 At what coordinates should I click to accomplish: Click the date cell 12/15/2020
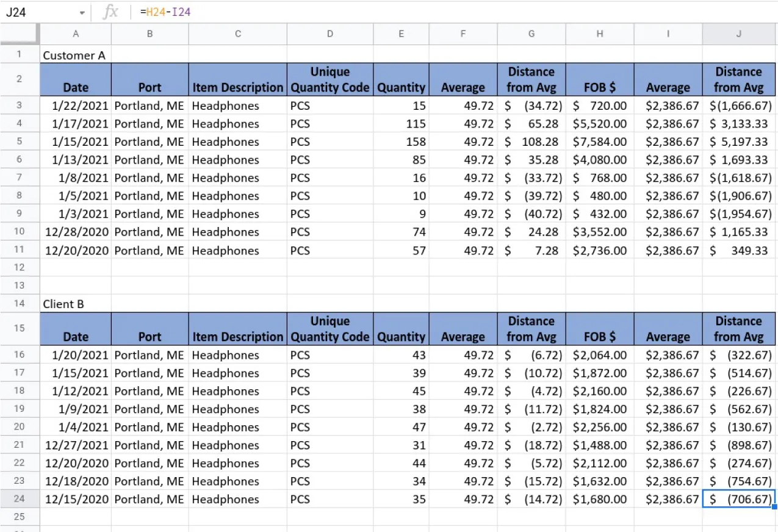76,499
